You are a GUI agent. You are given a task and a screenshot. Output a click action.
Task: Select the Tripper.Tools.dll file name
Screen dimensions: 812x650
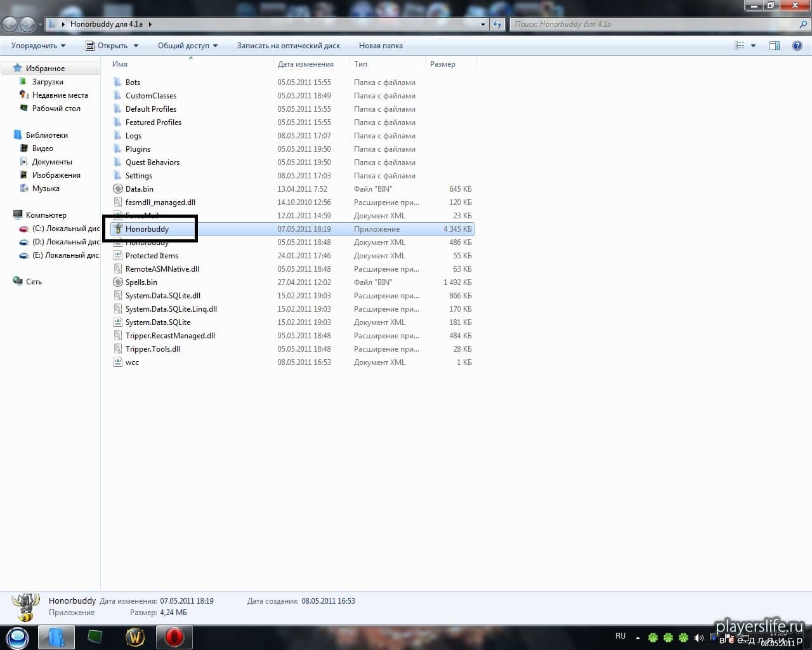(x=153, y=349)
